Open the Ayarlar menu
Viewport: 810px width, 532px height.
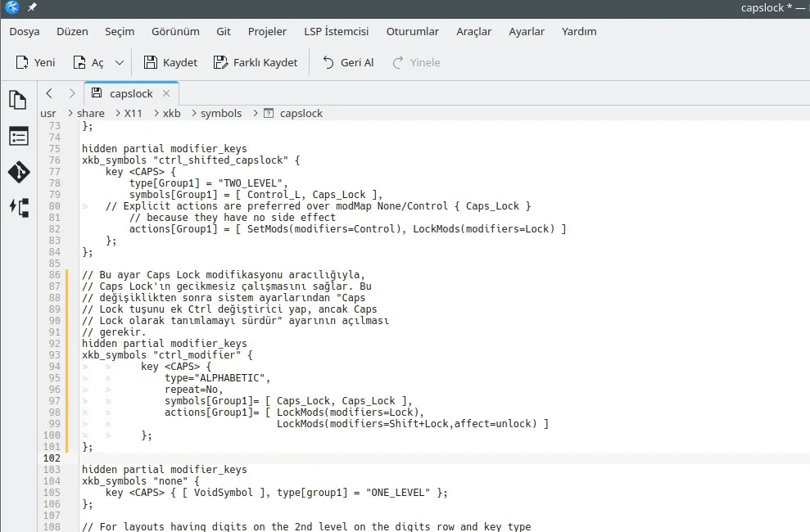[527, 31]
